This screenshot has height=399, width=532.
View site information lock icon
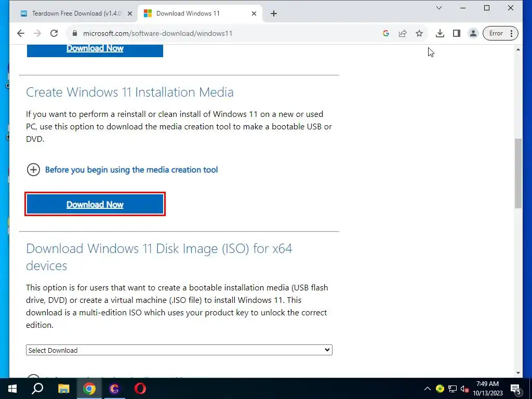click(x=75, y=33)
